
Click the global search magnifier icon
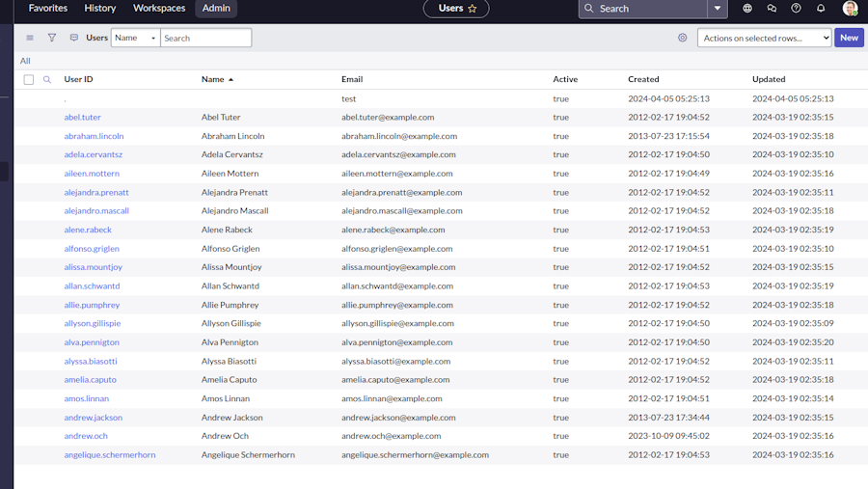[x=589, y=9]
